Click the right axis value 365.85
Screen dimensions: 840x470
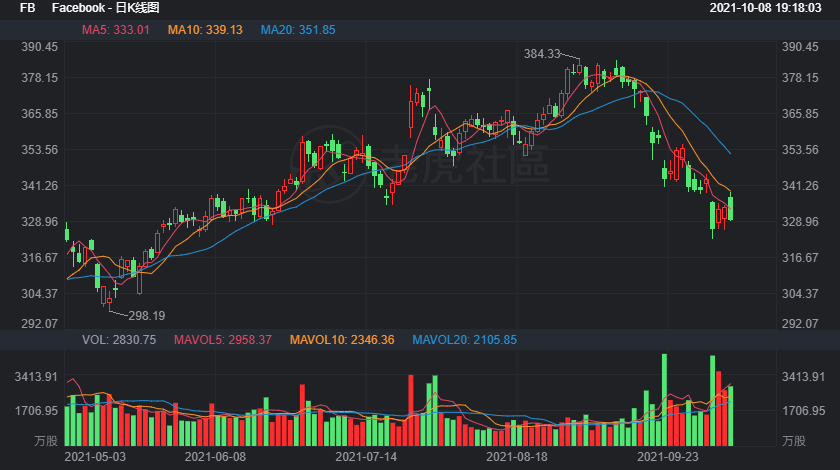(x=800, y=114)
